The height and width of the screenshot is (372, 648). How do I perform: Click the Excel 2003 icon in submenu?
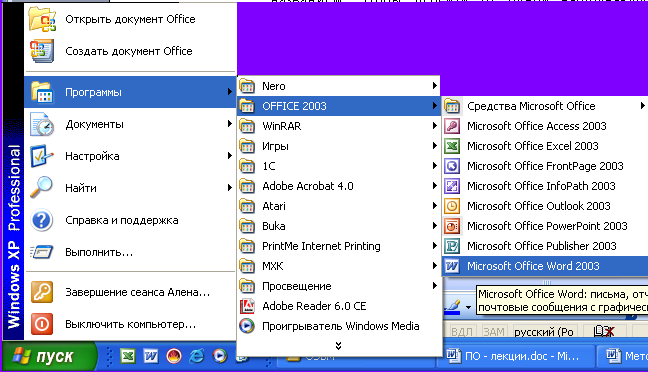click(x=452, y=146)
